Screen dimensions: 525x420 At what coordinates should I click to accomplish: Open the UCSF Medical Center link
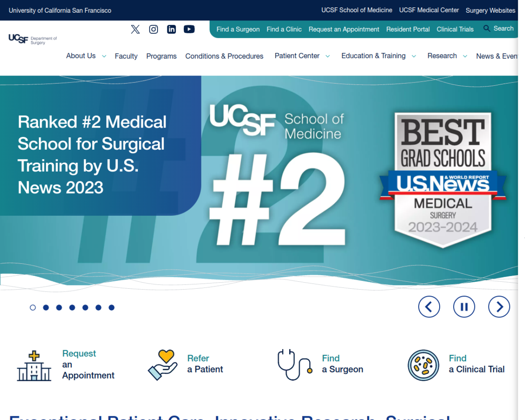click(429, 10)
